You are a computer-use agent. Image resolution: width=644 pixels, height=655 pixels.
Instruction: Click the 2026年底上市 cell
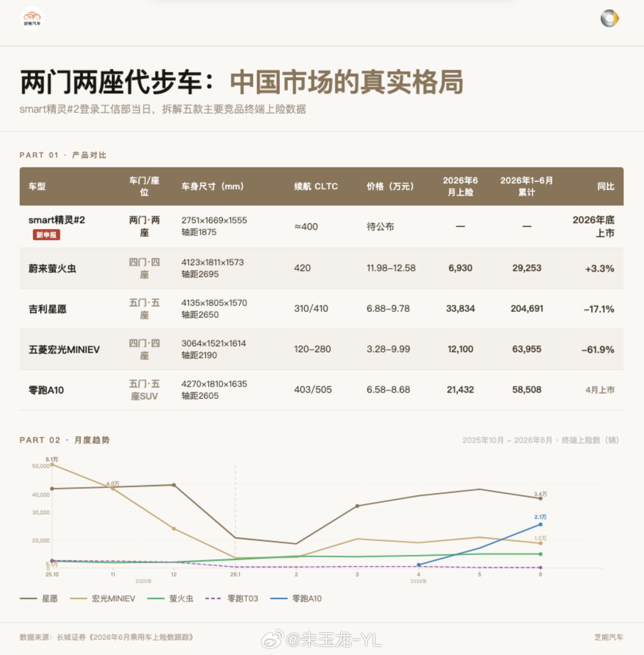(x=593, y=226)
